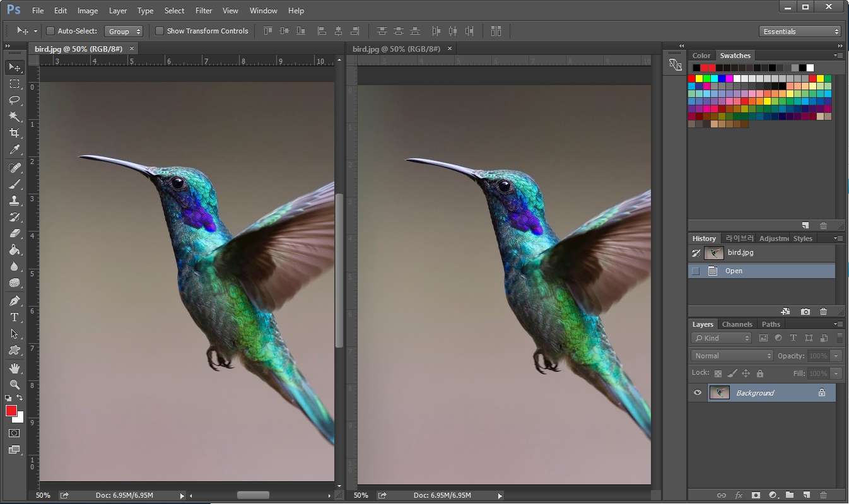Select the Custom Shape tool
This screenshot has width=849, height=504.
point(15,350)
